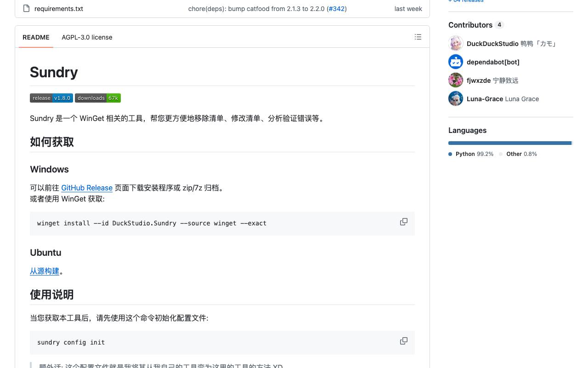Open the Contributors heading link
Viewport: 588px width, 368px height.
coord(476,25)
